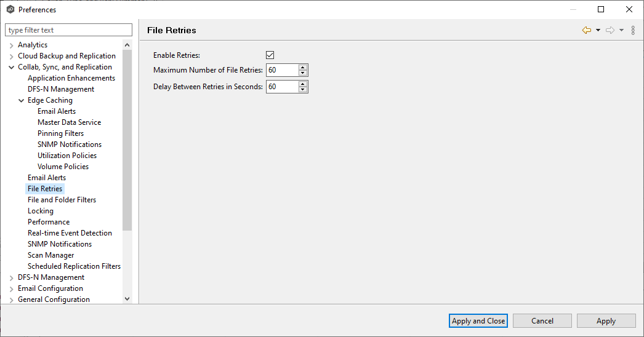Click the Apply button

click(x=606, y=320)
